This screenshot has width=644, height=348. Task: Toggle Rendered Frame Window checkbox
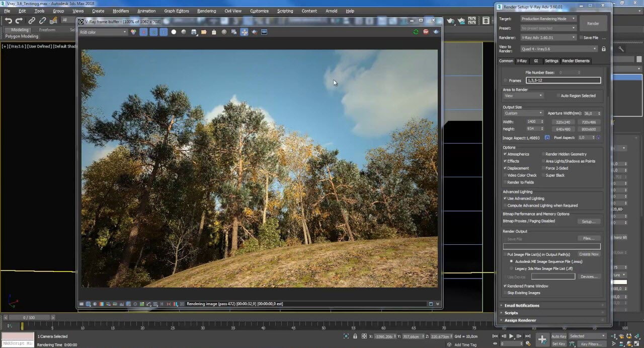pos(505,286)
